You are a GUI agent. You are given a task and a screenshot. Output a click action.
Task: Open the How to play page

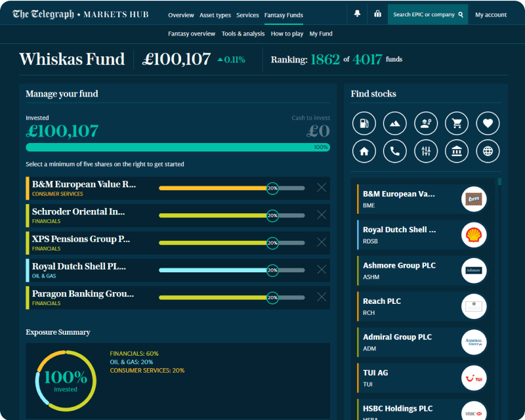(x=287, y=33)
